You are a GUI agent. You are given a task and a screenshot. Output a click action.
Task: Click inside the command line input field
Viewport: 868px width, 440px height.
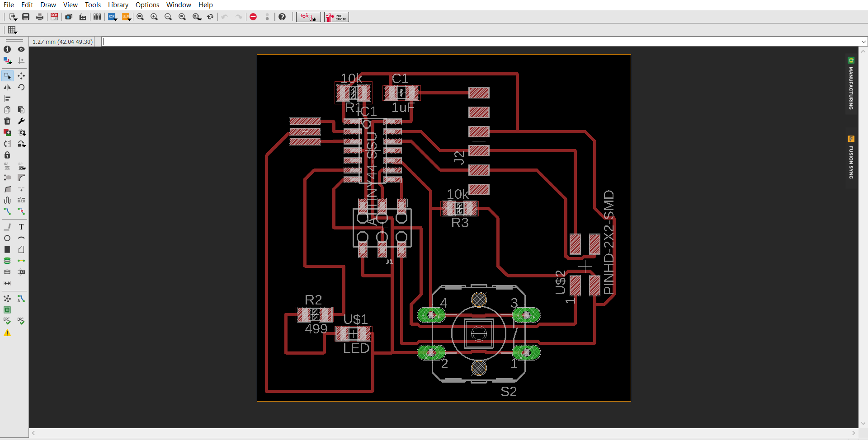coord(316,41)
